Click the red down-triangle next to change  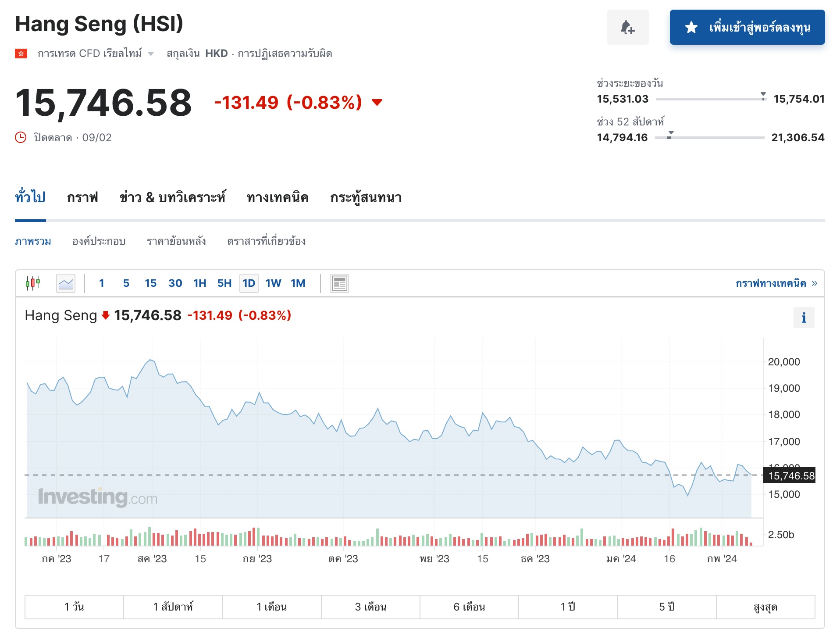(x=377, y=103)
